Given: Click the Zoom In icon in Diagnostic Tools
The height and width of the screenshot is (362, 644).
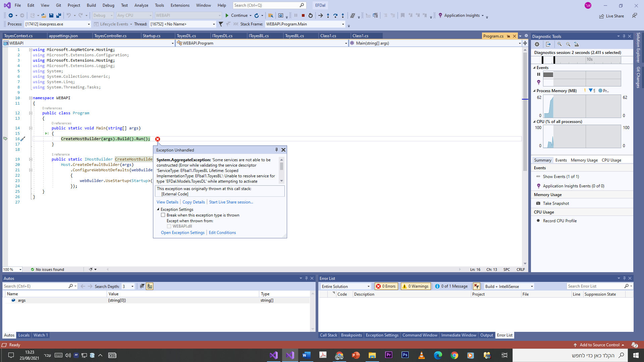Looking at the screenshot, I should [x=559, y=44].
